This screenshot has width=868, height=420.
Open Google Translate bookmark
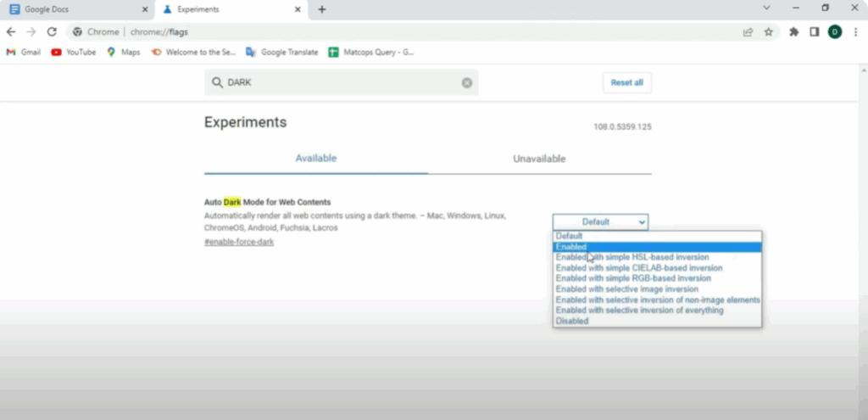coord(282,52)
